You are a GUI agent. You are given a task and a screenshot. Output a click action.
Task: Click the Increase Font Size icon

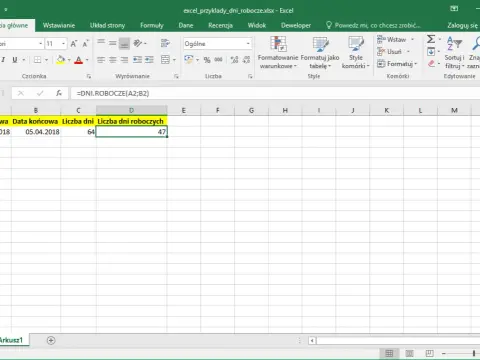[x=74, y=44]
